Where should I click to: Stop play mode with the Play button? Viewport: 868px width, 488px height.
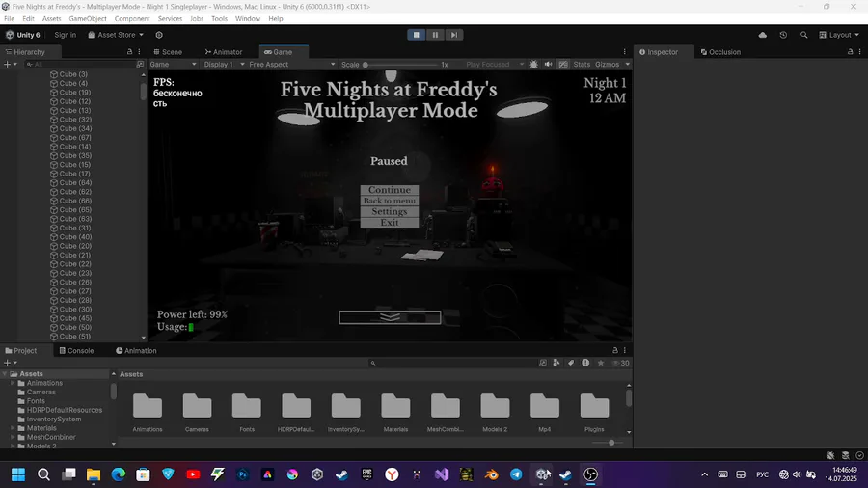tap(417, 35)
